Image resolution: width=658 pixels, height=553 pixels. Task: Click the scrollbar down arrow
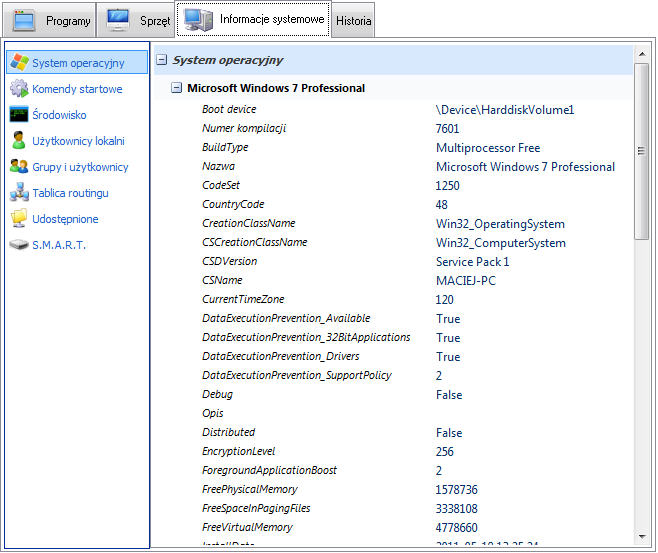pos(642,536)
